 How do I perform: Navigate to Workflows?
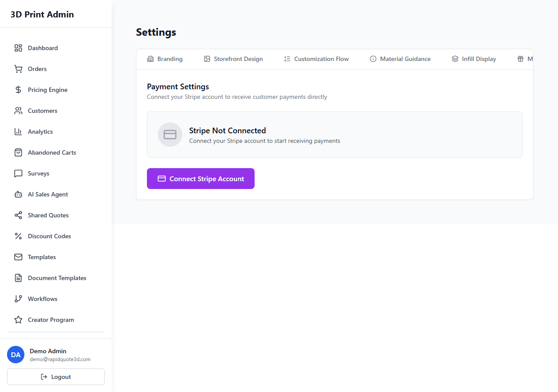(56, 299)
